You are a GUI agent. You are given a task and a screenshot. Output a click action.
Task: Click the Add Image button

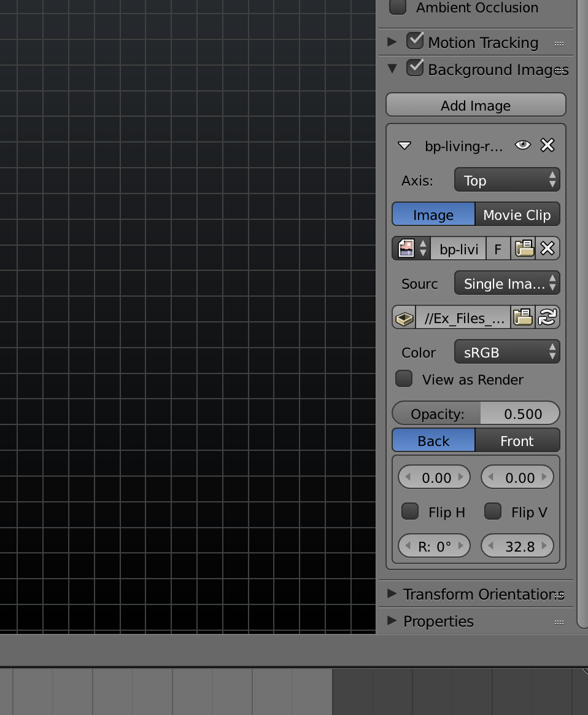(475, 104)
